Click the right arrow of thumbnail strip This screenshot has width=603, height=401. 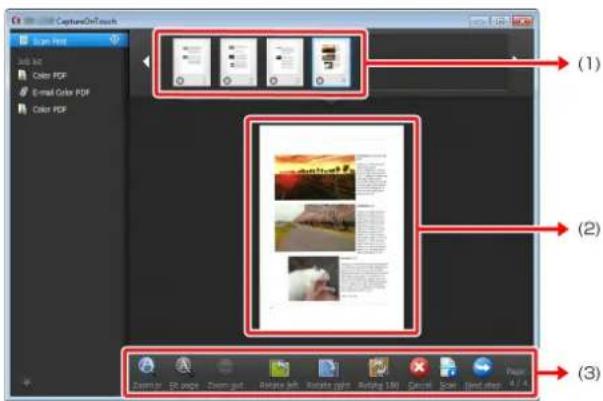point(515,62)
